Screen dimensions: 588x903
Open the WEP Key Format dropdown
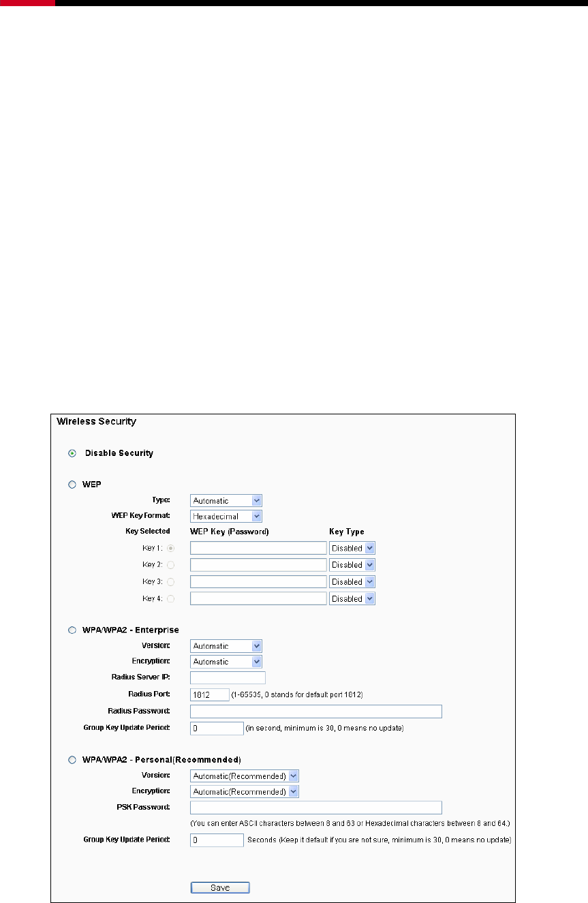226,517
